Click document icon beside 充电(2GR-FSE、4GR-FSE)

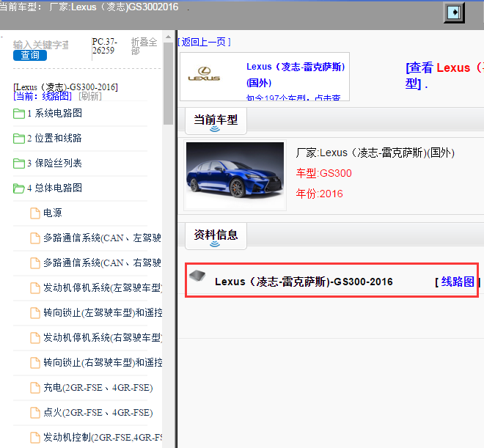(x=35, y=388)
